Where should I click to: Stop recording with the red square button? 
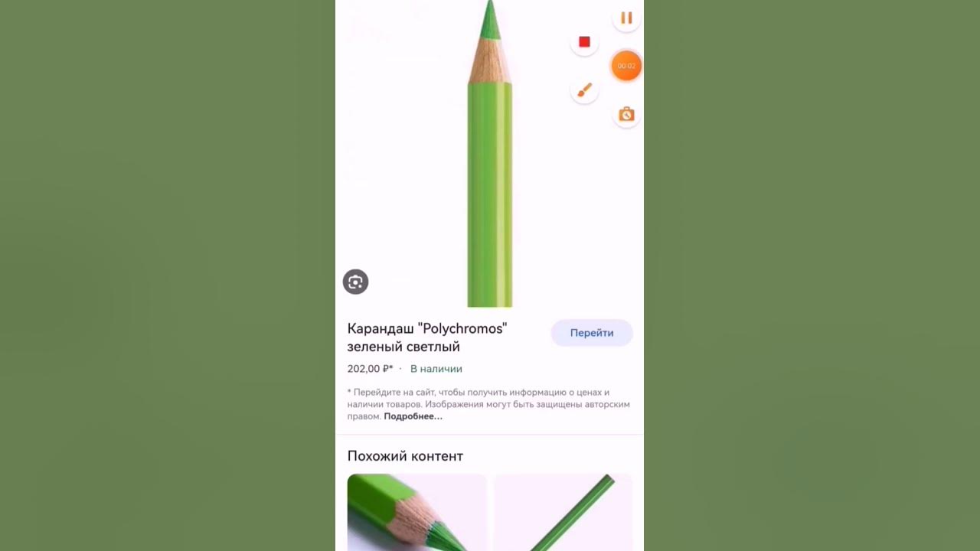(584, 42)
